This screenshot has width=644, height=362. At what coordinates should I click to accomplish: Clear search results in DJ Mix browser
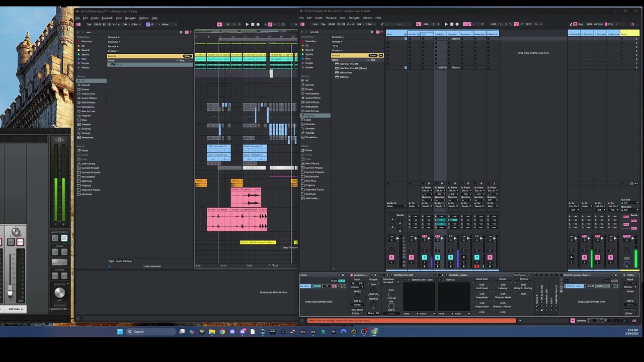[373, 55]
